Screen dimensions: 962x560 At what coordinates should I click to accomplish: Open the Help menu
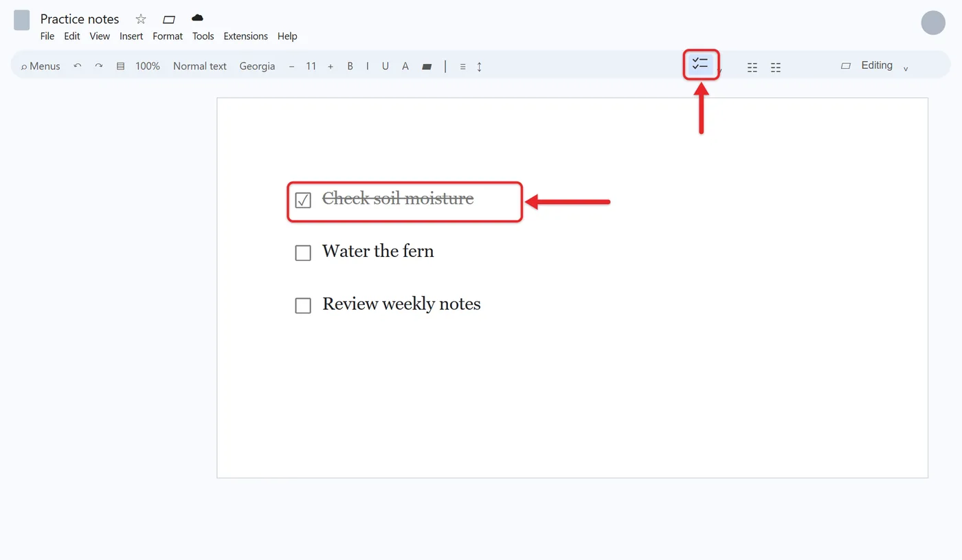pyautogui.click(x=287, y=36)
